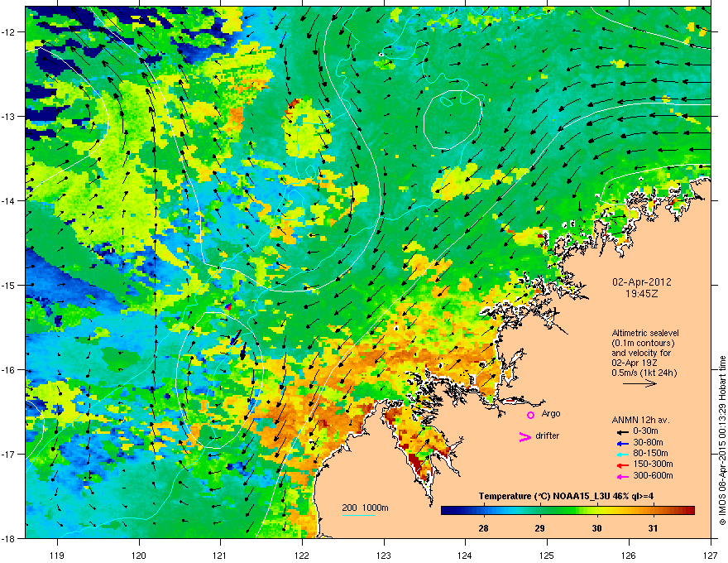
Task: Click the latitude axis label -14
Action: (x=9, y=200)
